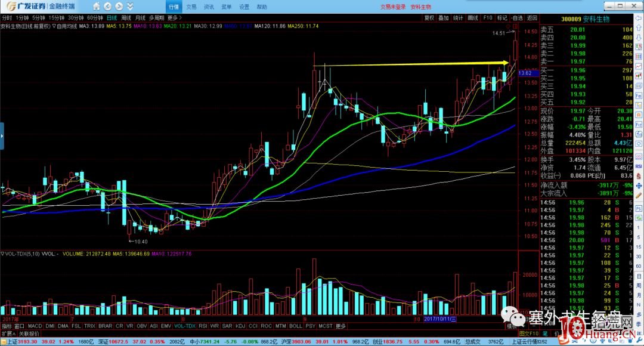Screen dimensions: 644x346
Task: Click the multi-colored bar chart sidebar icon
Action: (x=639, y=57)
